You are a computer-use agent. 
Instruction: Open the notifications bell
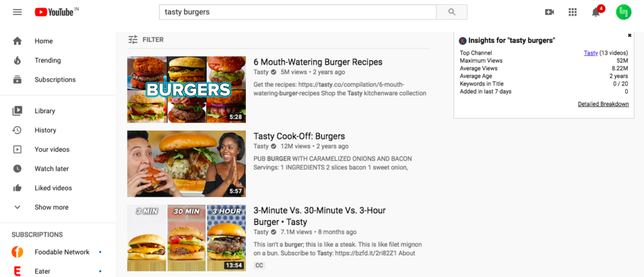(x=596, y=12)
